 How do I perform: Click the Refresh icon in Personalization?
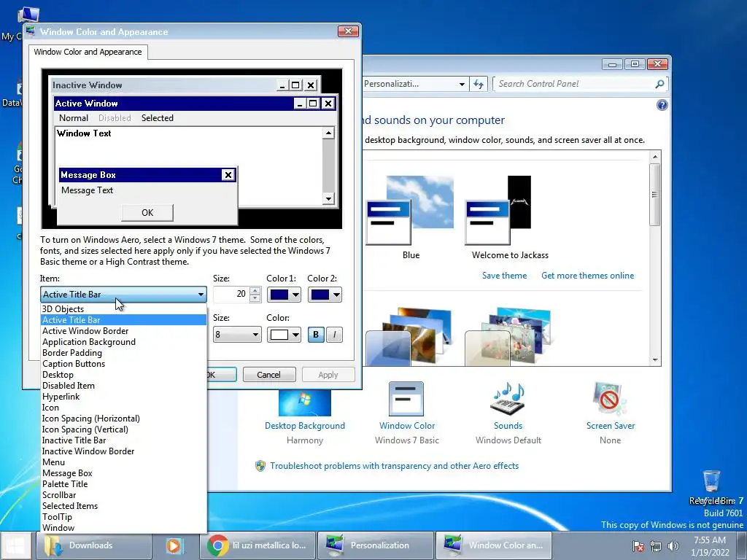479,85
